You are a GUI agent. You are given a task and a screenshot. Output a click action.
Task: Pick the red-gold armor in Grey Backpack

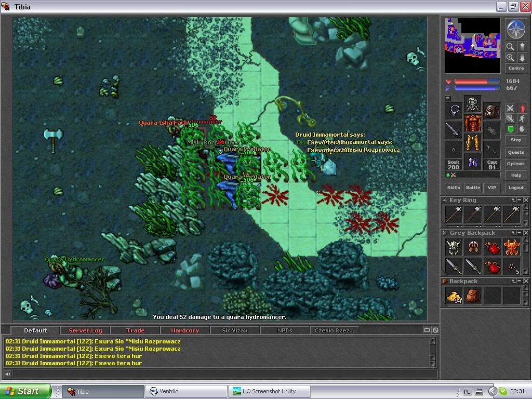(x=512, y=247)
